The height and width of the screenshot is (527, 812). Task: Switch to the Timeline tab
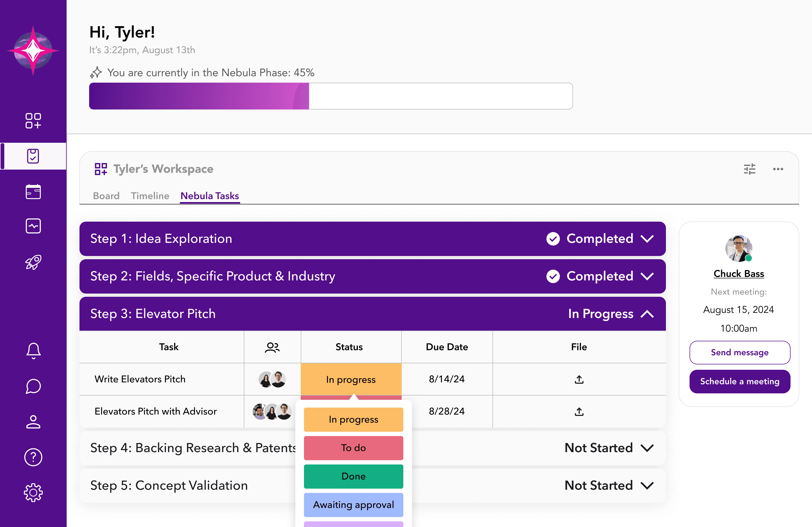(150, 196)
